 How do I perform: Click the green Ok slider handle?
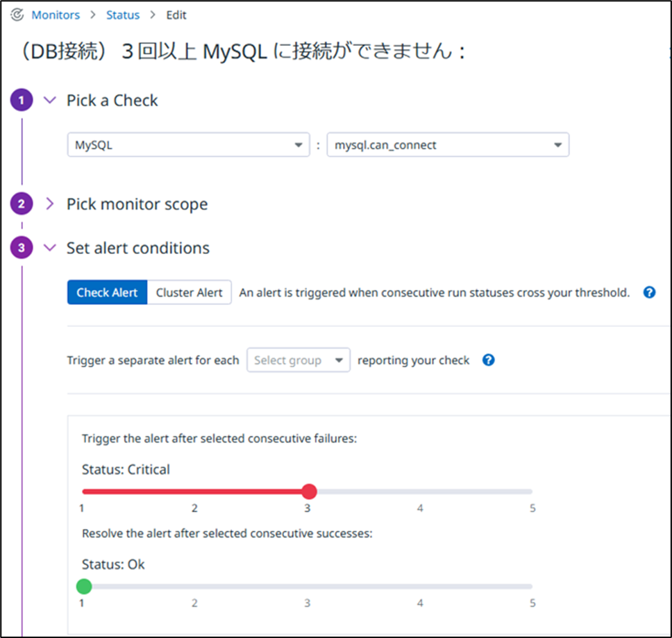tap(84, 586)
